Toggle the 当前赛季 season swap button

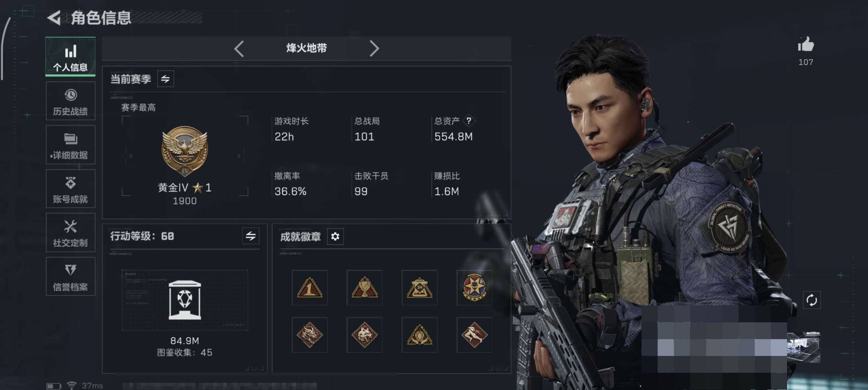165,79
